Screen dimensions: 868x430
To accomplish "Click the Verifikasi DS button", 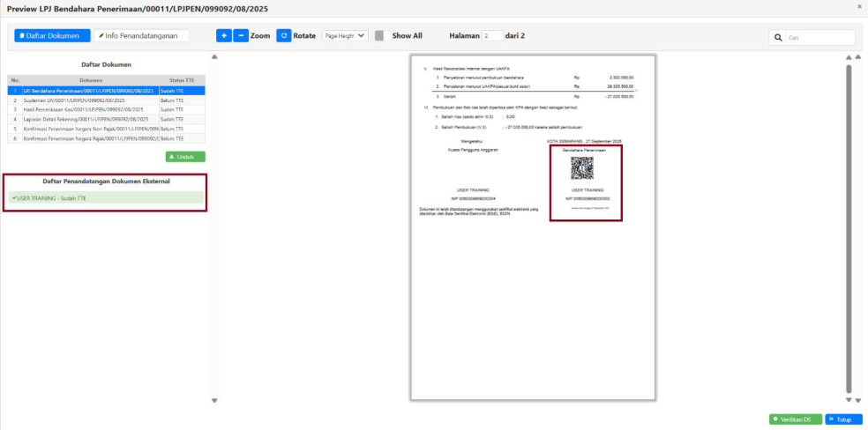I will click(x=795, y=419).
